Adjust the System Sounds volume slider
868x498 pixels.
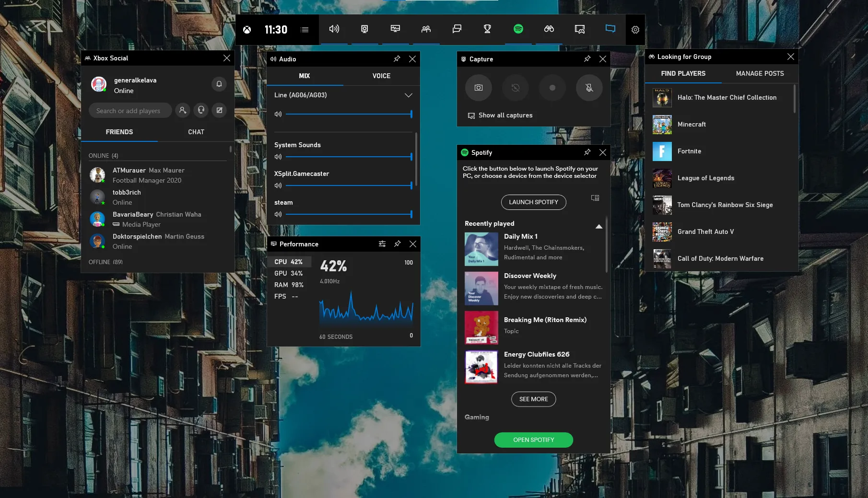point(349,157)
